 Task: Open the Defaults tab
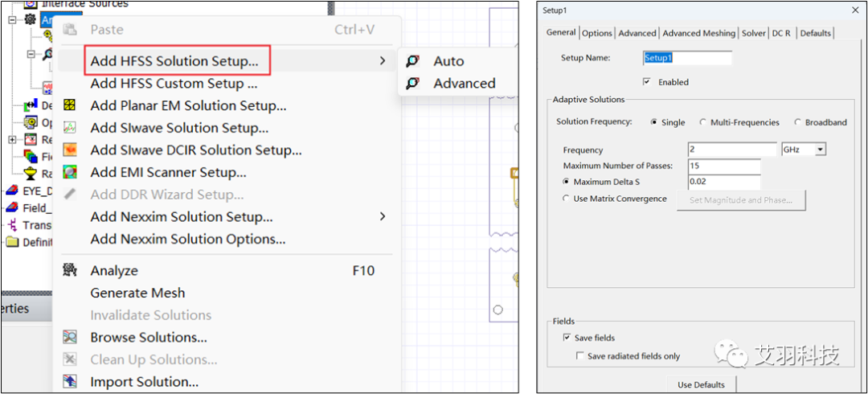click(x=816, y=33)
